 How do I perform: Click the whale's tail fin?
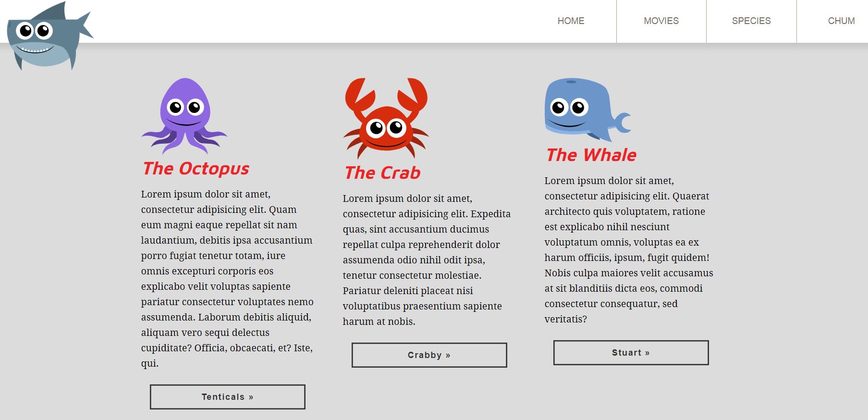click(623, 123)
